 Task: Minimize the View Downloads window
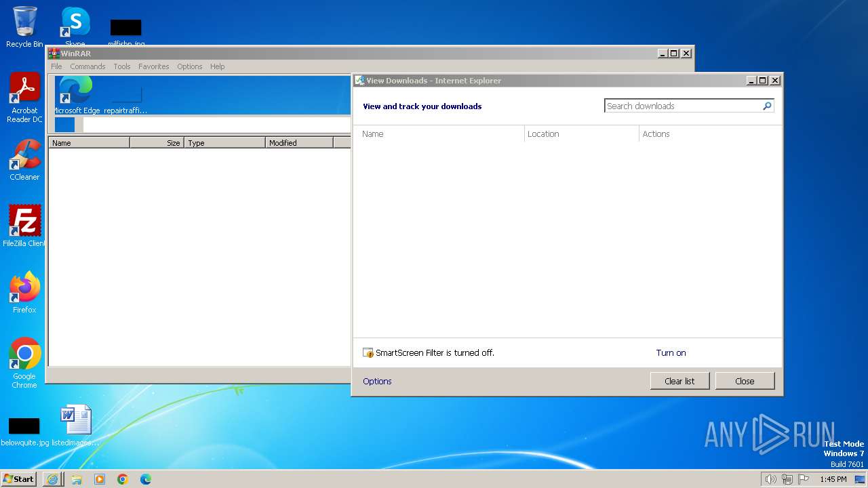[751, 81]
